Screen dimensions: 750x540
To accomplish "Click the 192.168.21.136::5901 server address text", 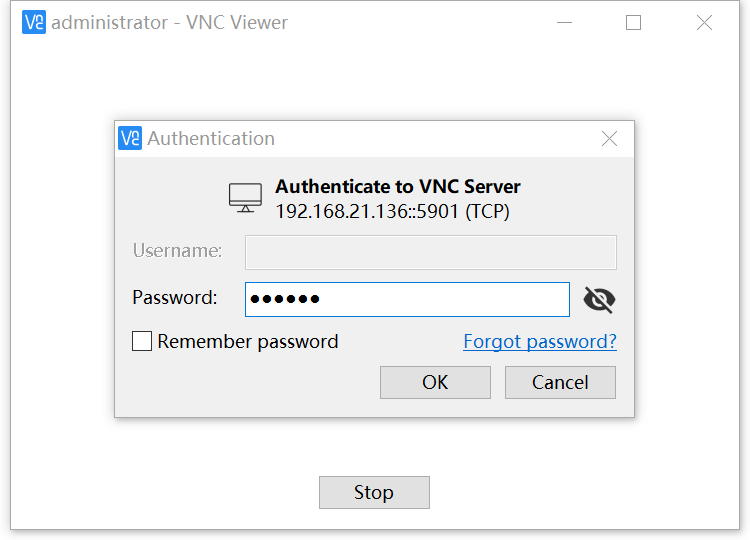I will (392, 211).
